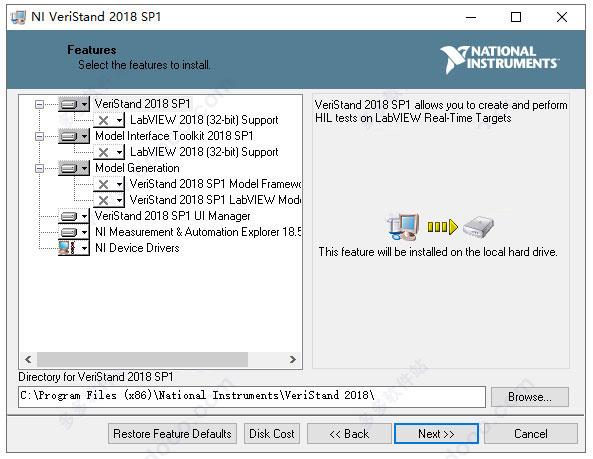593x459 pixels.
Task: Select VeriStand 2018 SP1 LabVIEW Model item
Action: 215,200
